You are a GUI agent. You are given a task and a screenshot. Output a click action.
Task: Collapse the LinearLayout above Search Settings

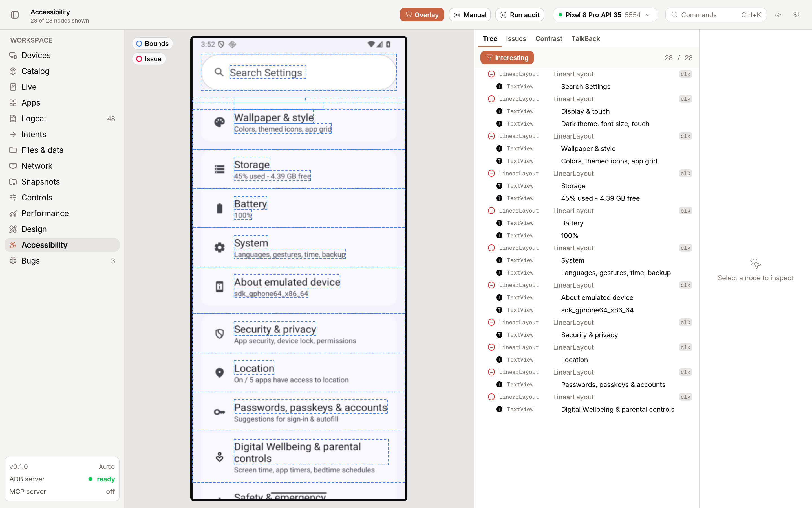pos(491,74)
